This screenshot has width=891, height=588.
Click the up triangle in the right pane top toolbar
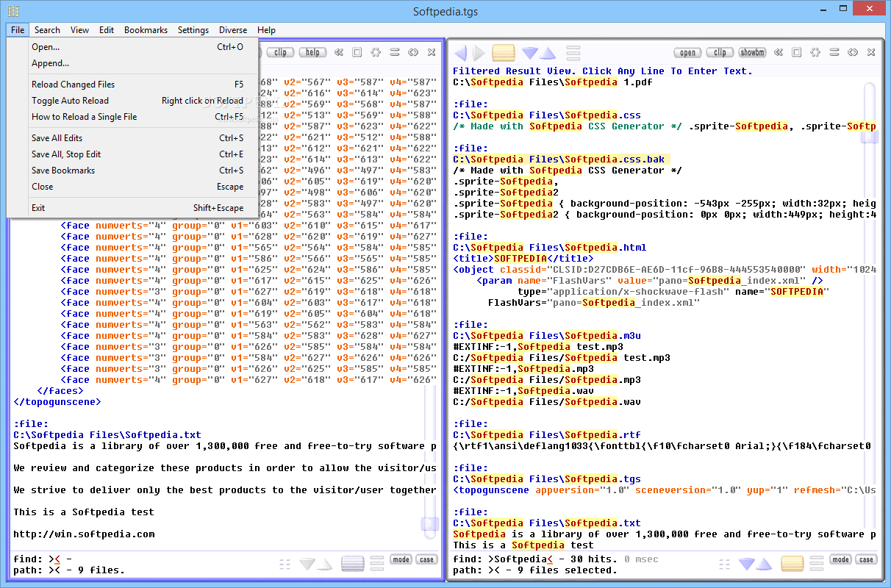point(547,53)
